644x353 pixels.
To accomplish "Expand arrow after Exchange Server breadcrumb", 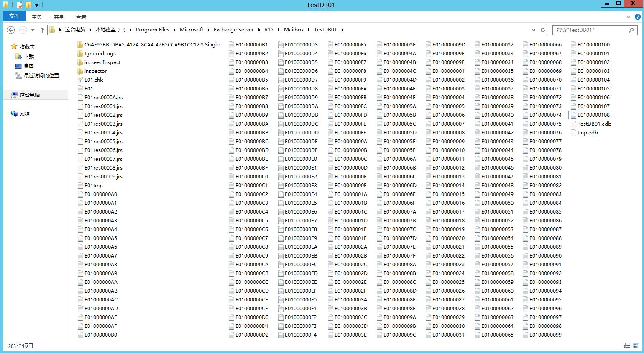I will point(259,30).
